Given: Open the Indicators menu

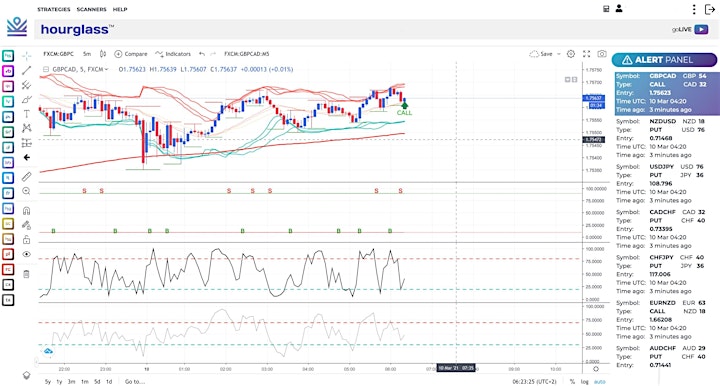Looking at the screenshot, I should [x=173, y=54].
